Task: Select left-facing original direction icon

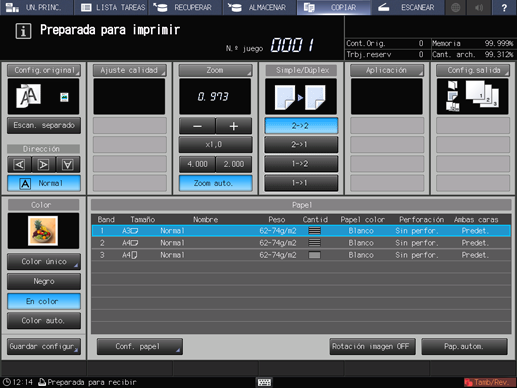Action: pyautogui.click(x=19, y=164)
